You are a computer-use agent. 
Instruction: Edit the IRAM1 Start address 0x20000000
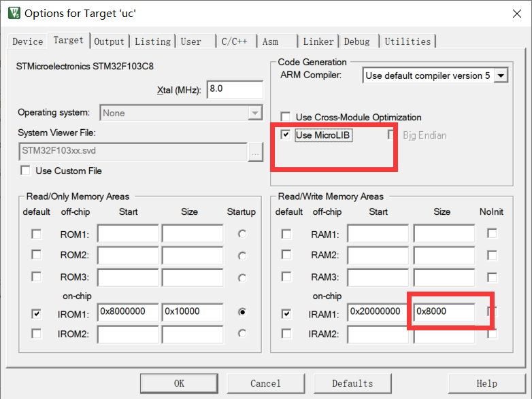378,312
